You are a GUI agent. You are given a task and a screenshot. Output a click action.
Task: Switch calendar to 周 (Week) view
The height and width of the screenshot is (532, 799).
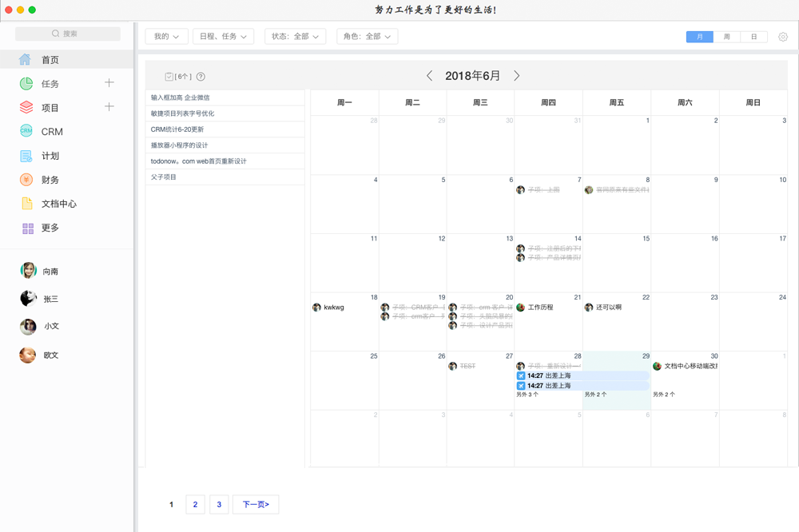coord(726,36)
